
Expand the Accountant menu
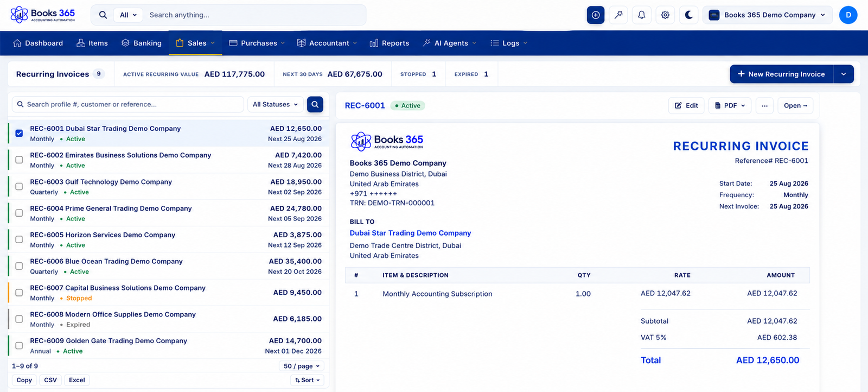(327, 43)
